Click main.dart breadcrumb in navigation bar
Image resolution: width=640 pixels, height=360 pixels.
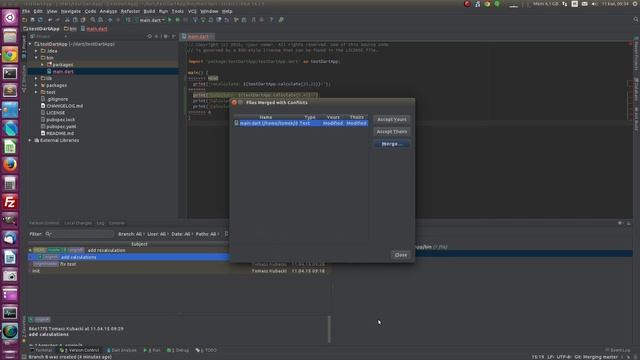[x=94, y=29]
